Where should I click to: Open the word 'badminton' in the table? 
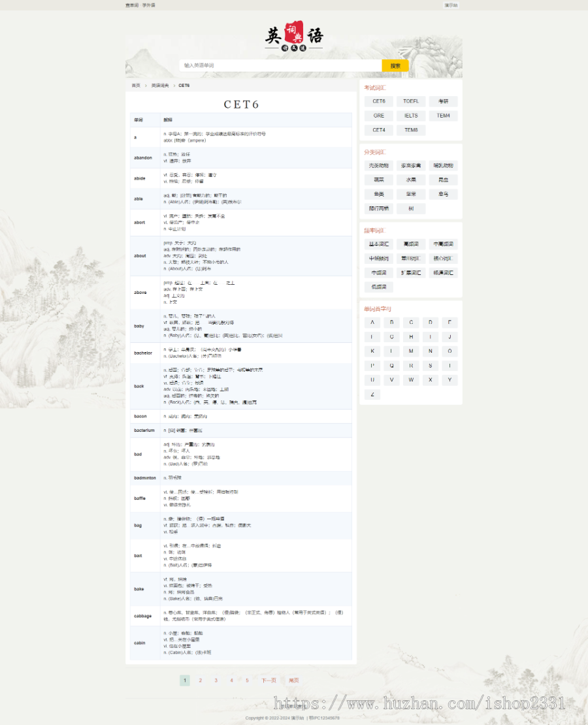[x=145, y=478]
